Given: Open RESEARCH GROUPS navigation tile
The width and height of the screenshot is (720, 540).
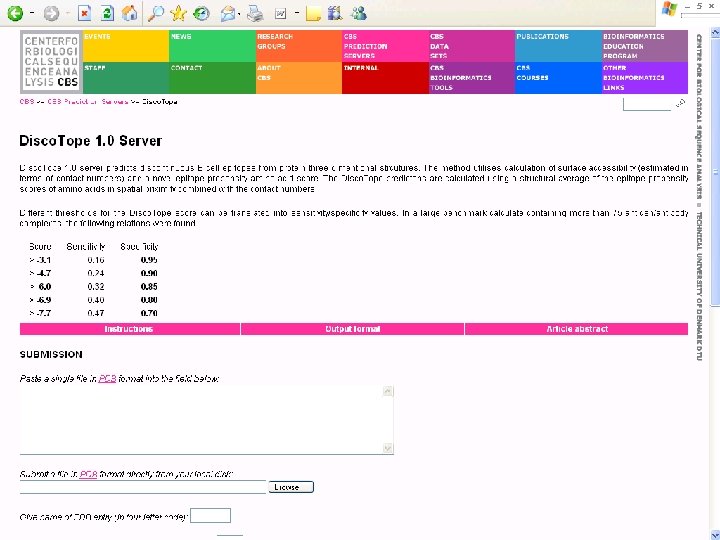Looking at the screenshot, I should [x=299, y=46].
